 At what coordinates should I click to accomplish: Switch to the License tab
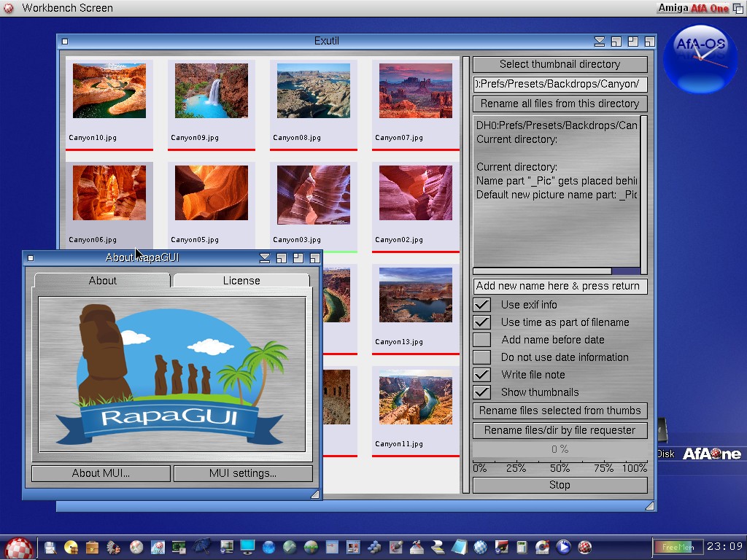[241, 281]
